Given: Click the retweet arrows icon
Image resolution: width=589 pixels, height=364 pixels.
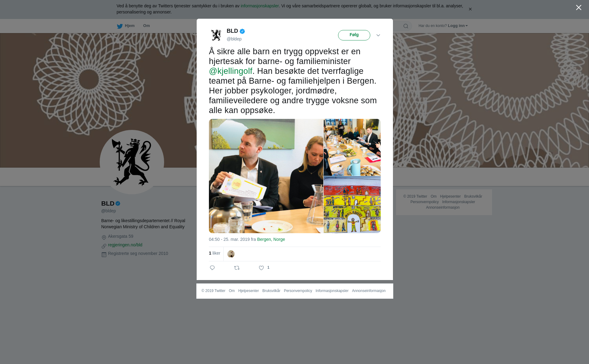Looking at the screenshot, I should pos(237,268).
